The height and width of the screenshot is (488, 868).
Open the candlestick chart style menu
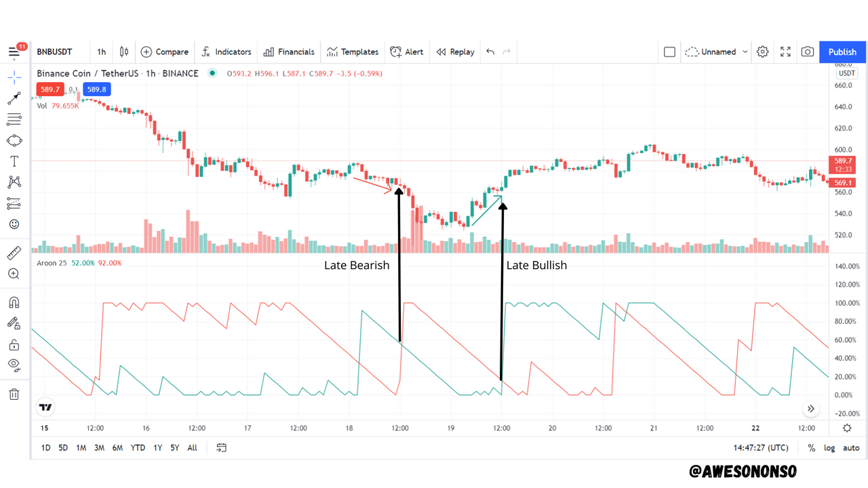pos(124,52)
